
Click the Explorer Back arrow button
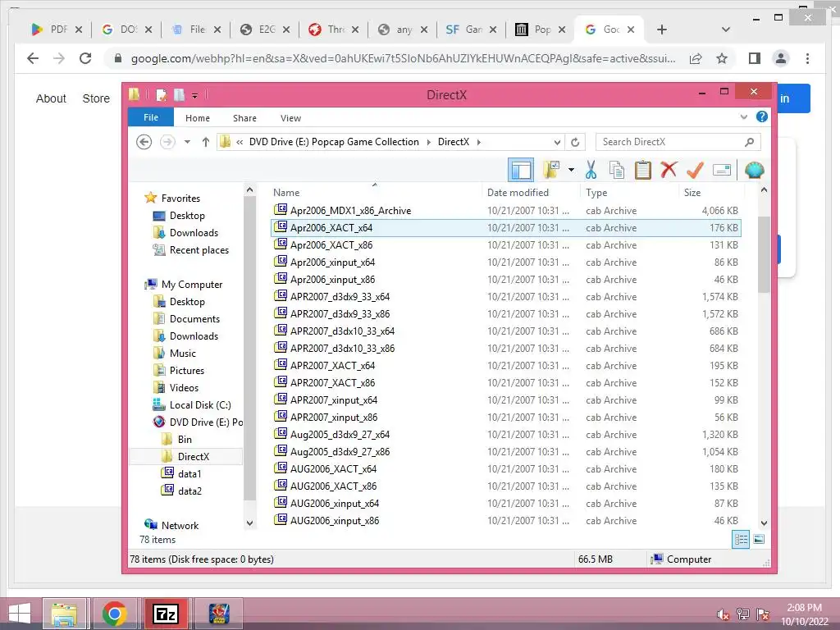(144, 142)
